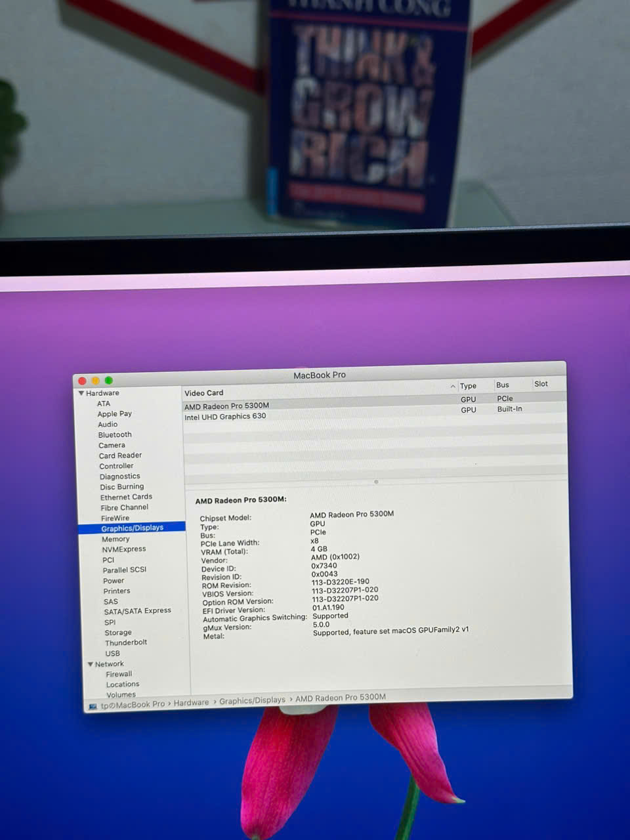
Task: Click the yellow minimize window button
Action: (x=95, y=381)
